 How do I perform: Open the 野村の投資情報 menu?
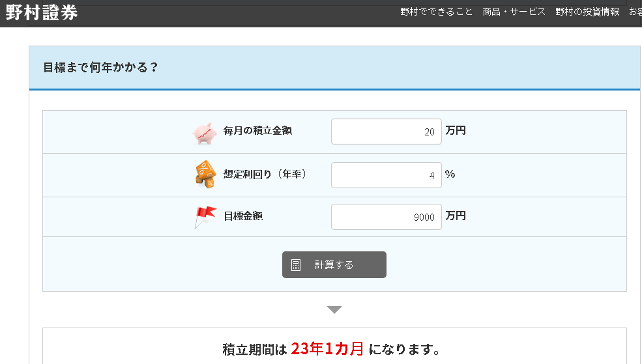coord(587,12)
